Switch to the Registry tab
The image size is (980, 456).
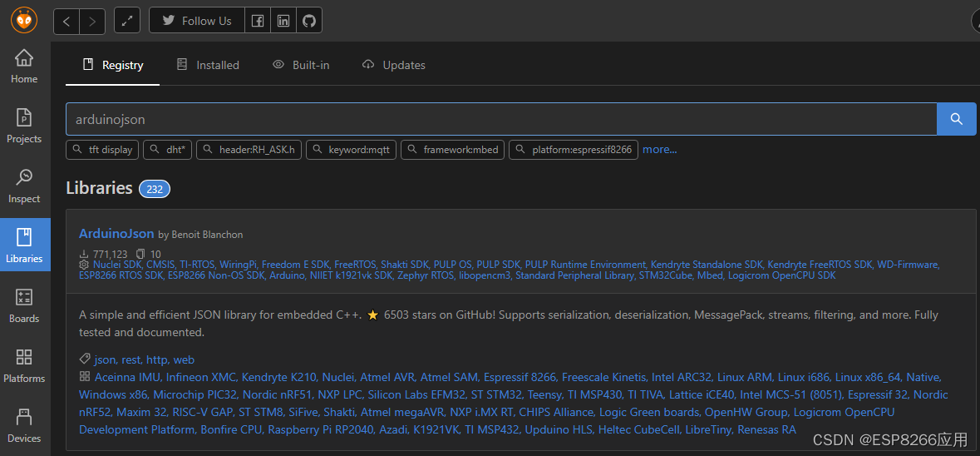[113, 65]
